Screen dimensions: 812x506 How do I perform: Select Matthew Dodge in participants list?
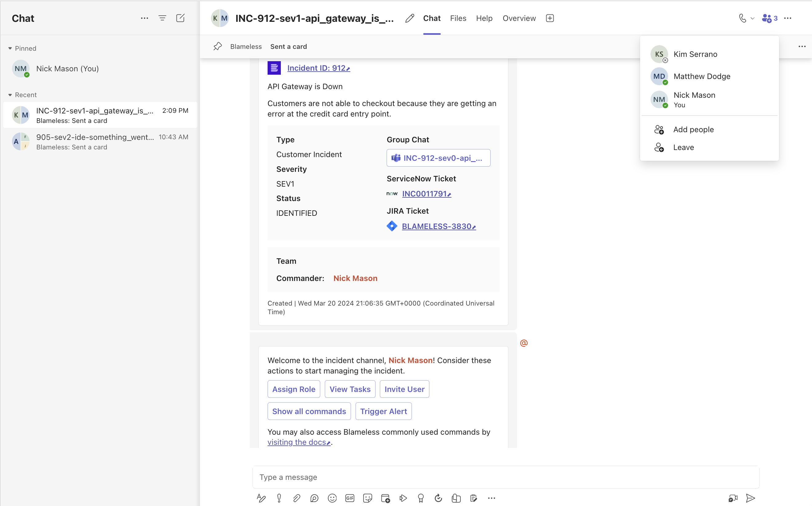tap(709, 76)
